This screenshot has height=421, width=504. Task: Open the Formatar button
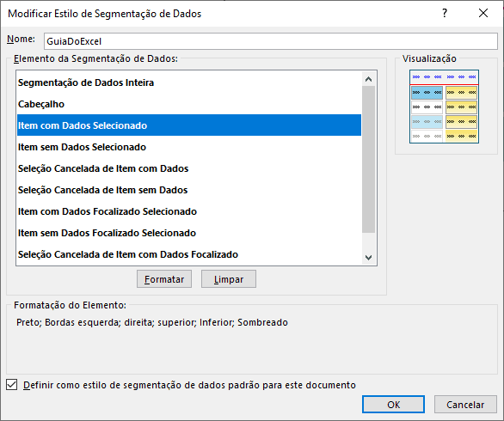click(x=164, y=279)
